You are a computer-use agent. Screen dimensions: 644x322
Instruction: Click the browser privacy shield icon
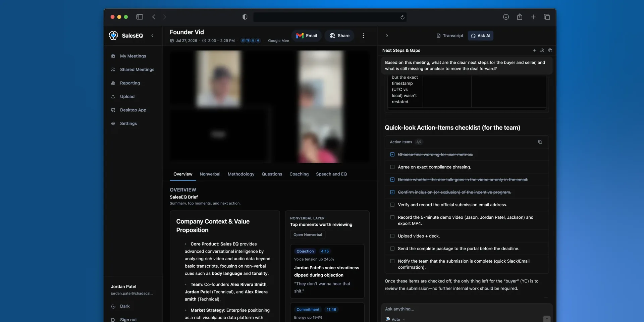pyautogui.click(x=245, y=17)
